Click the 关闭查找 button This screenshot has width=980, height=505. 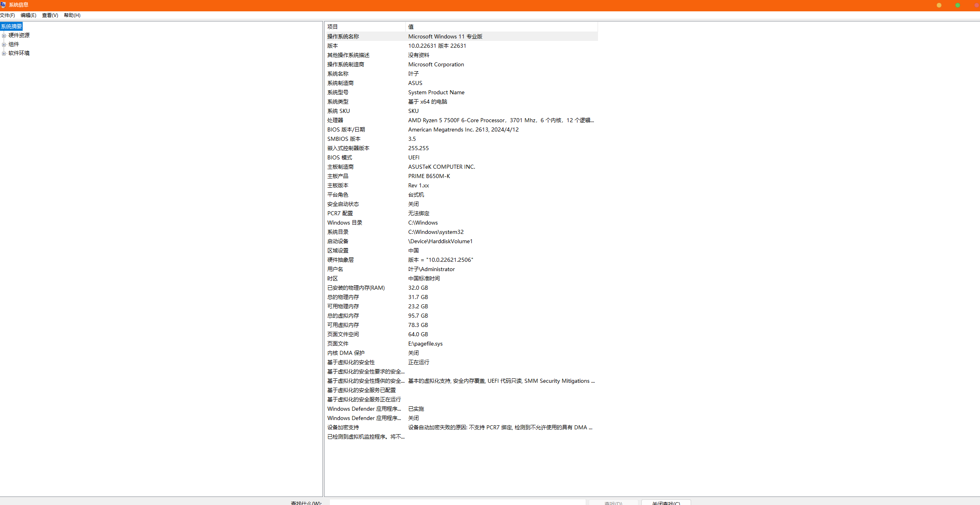666,503
